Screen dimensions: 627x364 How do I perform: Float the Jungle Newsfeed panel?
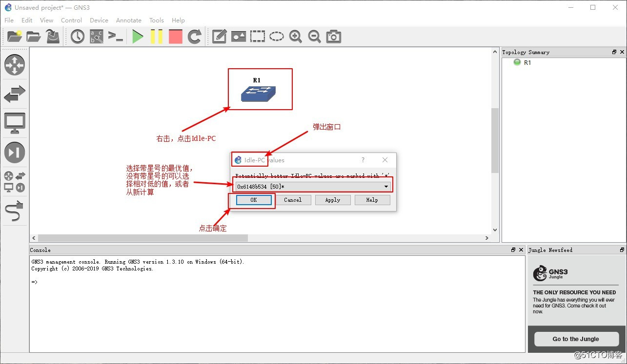[622, 250]
